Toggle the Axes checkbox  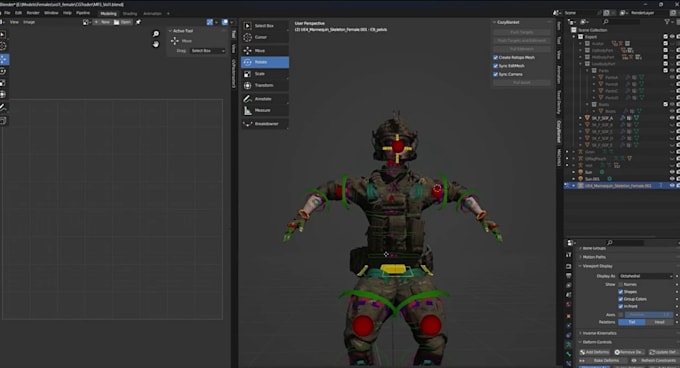621,315
